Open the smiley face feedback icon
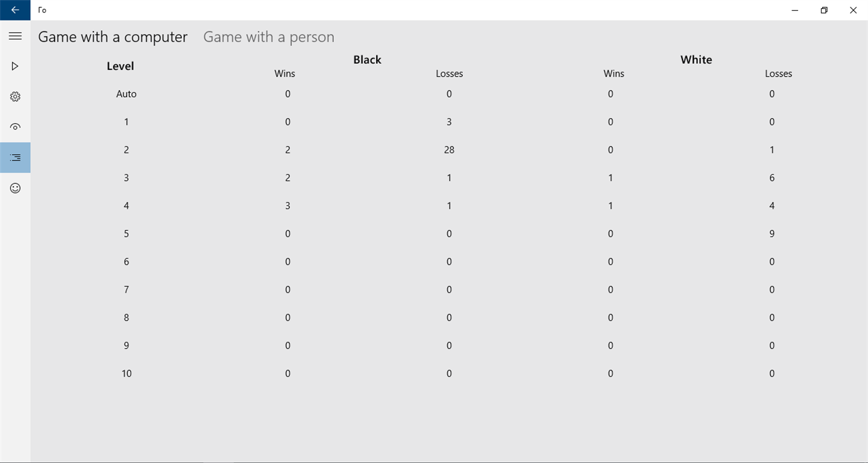 (x=15, y=188)
